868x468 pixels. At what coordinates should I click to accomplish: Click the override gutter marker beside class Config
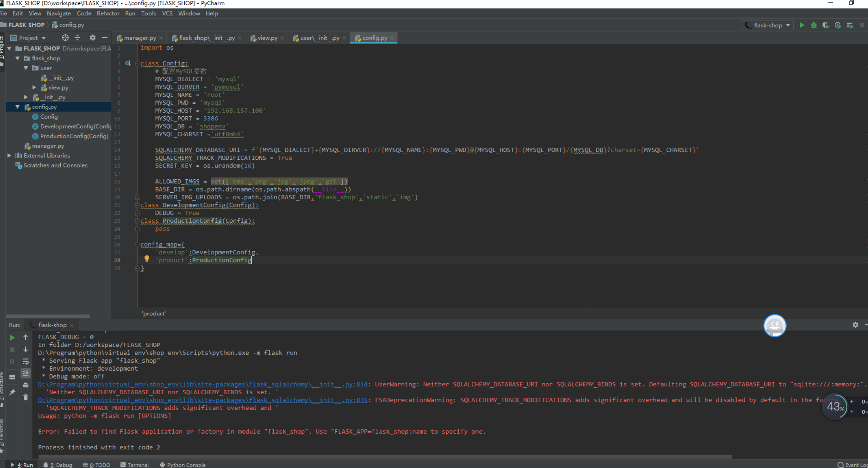[128, 63]
